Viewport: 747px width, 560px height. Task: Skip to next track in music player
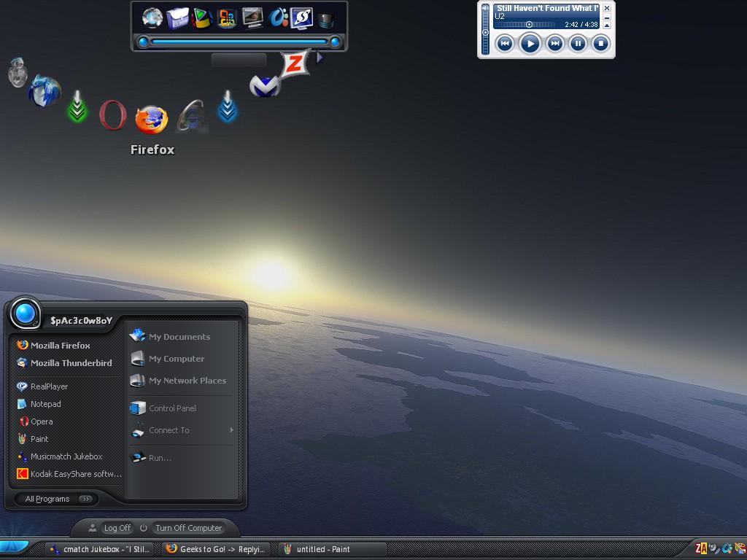click(x=555, y=44)
